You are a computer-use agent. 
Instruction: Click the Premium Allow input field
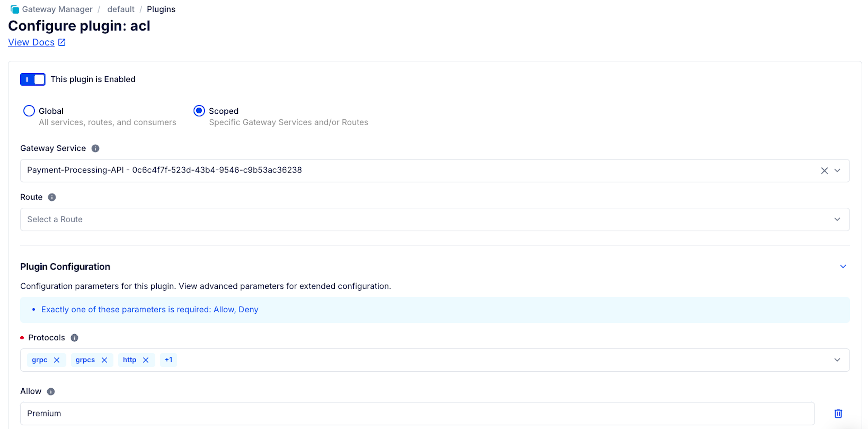(417, 413)
